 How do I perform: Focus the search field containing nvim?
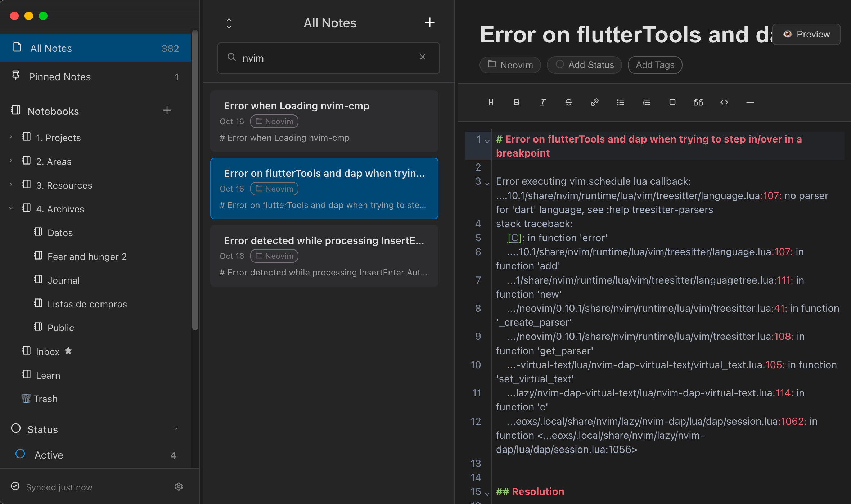(x=328, y=58)
